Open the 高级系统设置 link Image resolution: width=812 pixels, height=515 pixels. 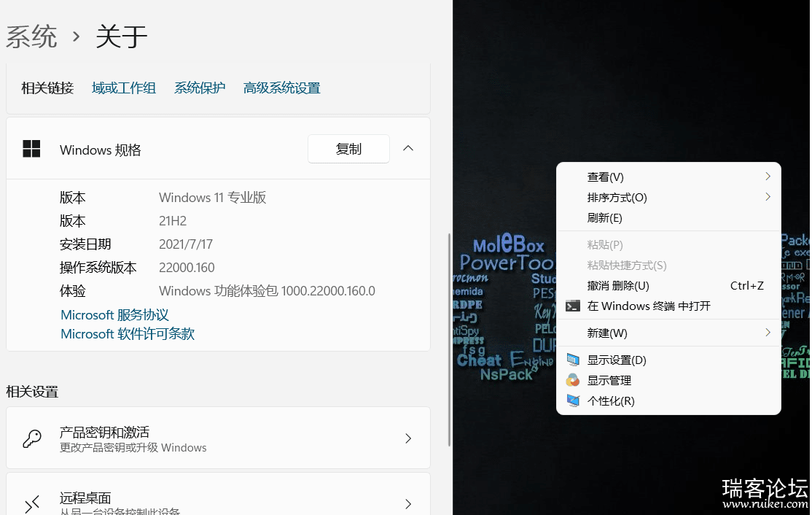pyautogui.click(x=281, y=88)
